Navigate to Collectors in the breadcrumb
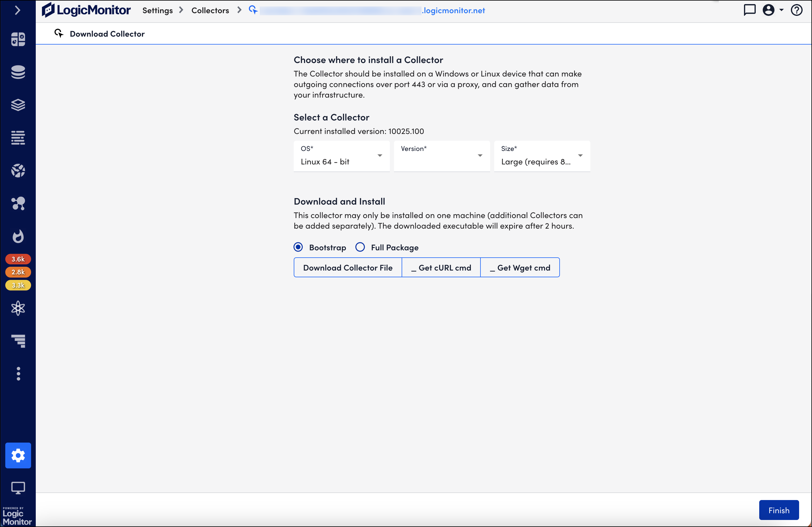Image resolution: width=812 pixels, height=527 pixels. click(210, 10)
